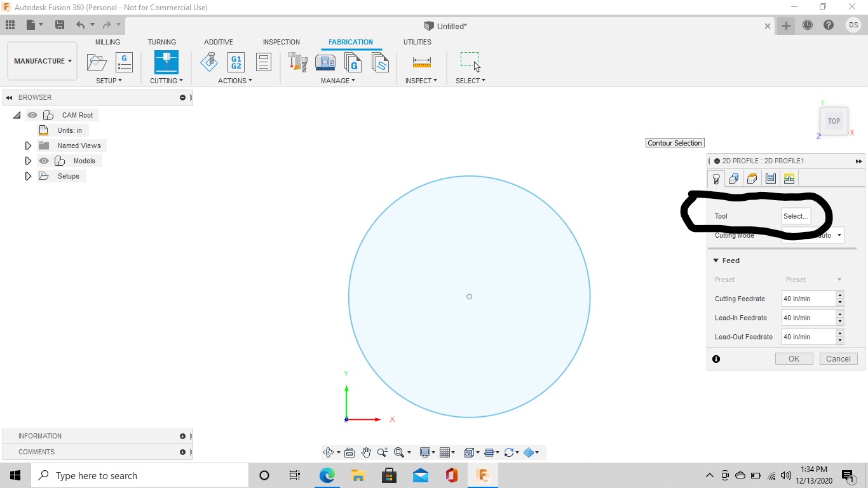Open the Geometry tab icon in the 2D Profile panel

[734, 179]
